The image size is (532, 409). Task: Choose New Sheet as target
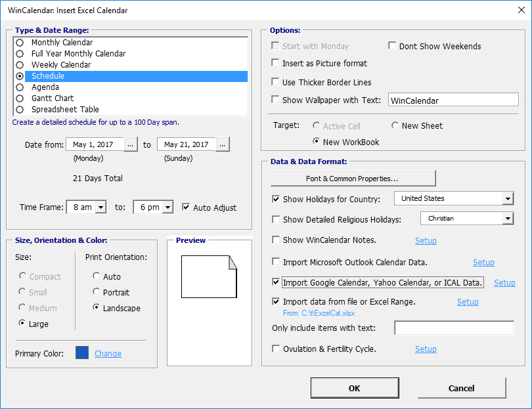(395, 125)
